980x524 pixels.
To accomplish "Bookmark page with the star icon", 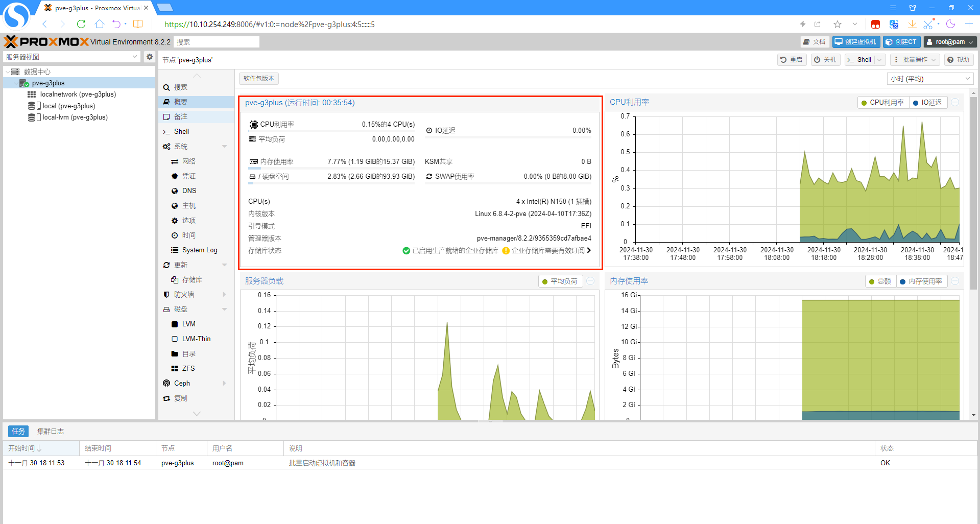I will pyautogui.click(x=838, y=24).
